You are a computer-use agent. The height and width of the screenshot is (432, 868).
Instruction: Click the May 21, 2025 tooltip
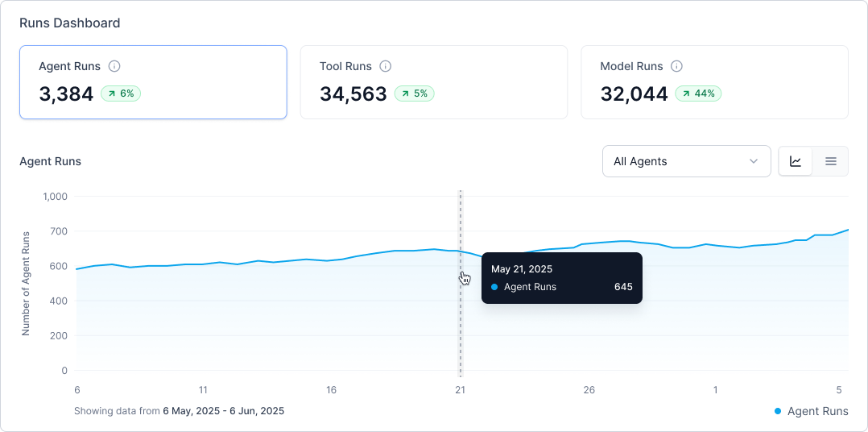tap(561, 278)
